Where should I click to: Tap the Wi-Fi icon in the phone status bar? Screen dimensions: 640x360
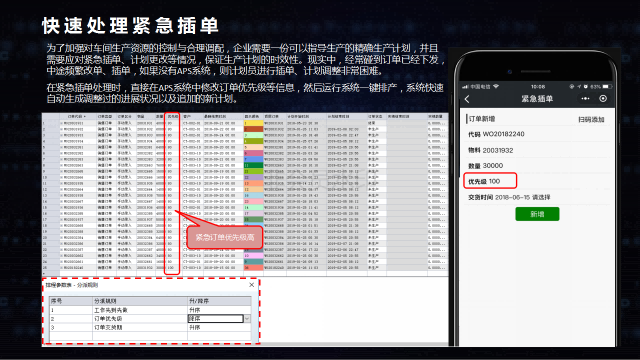(496, 87)
